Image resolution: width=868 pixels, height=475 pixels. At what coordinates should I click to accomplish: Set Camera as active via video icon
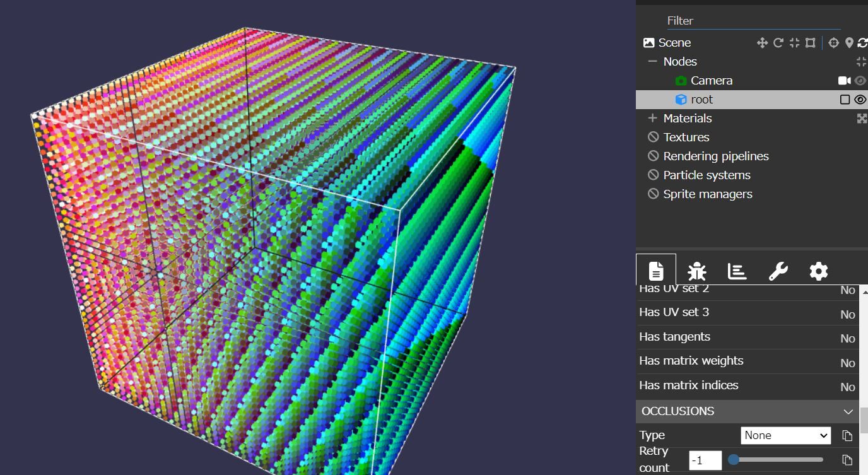click(x=844, y=81)
